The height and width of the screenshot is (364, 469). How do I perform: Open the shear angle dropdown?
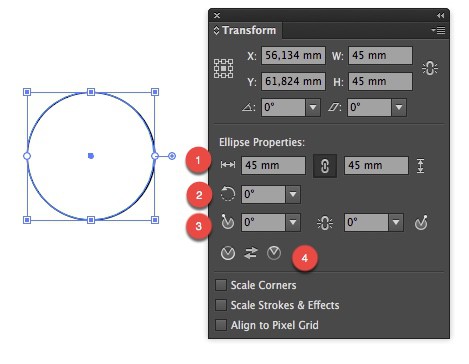click(399, 107)
